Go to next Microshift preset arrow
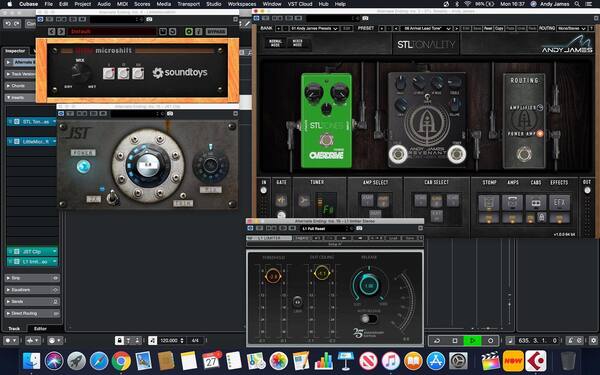600x375 pixels. click(x=61, y=31)
